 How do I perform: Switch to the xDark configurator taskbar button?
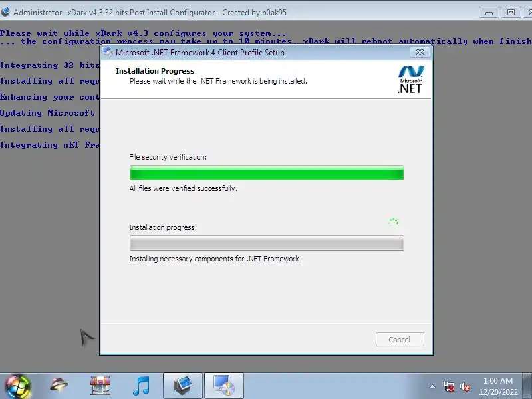pos(183,386)
